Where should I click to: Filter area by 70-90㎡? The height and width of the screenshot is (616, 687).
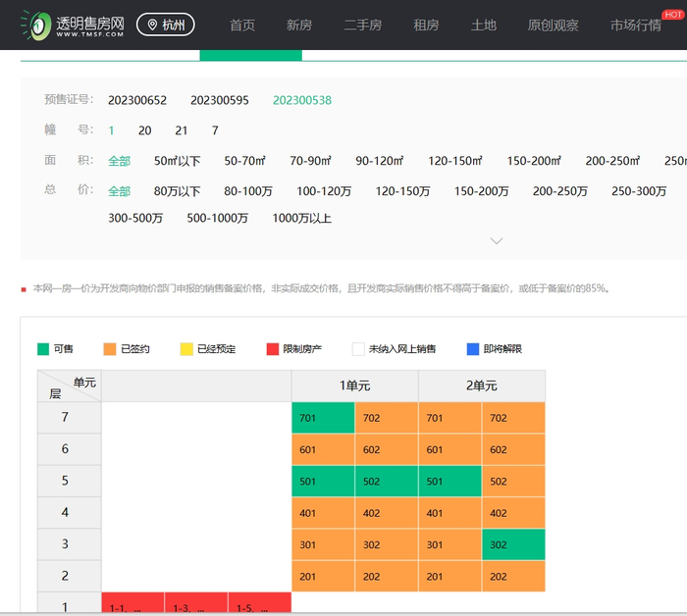coord(311,161)
